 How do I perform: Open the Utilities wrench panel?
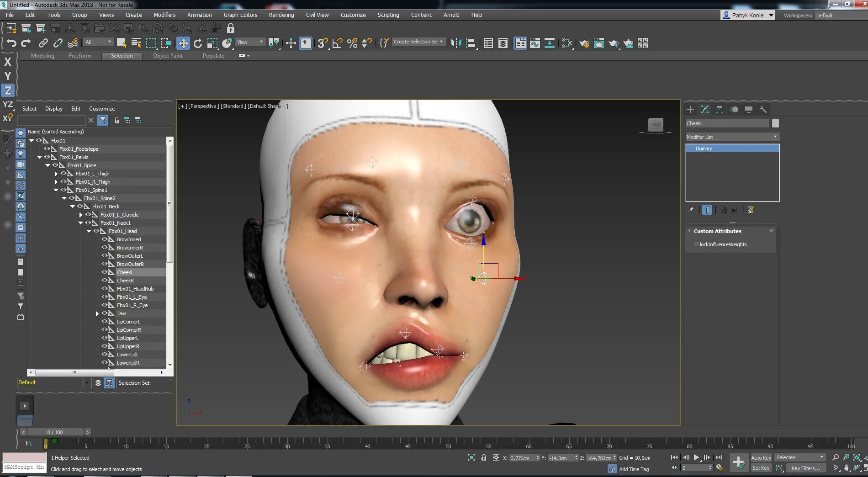tap(763, 110)
